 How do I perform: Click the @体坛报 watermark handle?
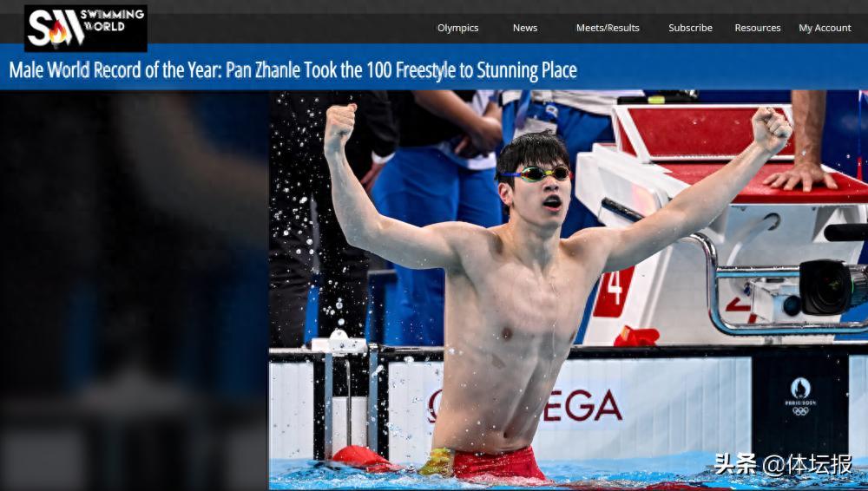(x=807, y=465)
